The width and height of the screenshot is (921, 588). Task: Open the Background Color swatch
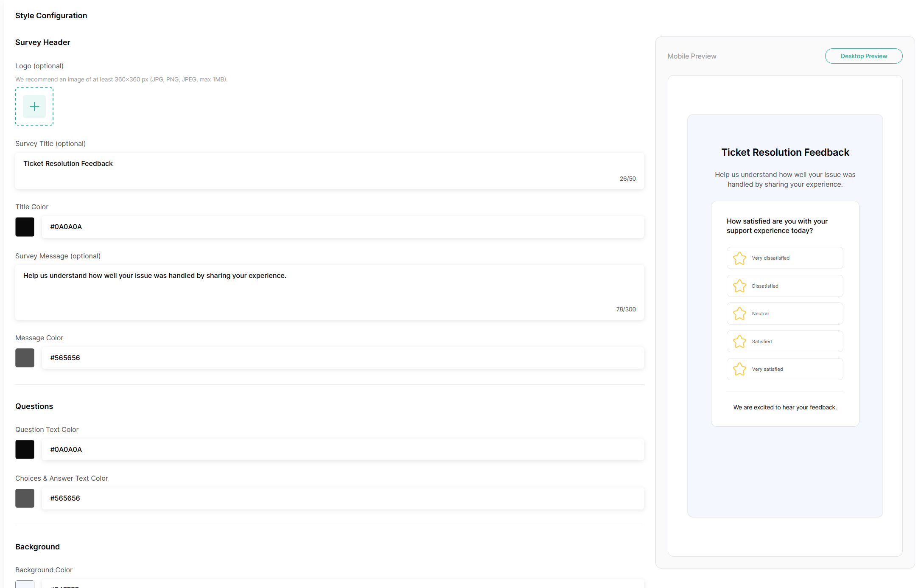point(25,584)
